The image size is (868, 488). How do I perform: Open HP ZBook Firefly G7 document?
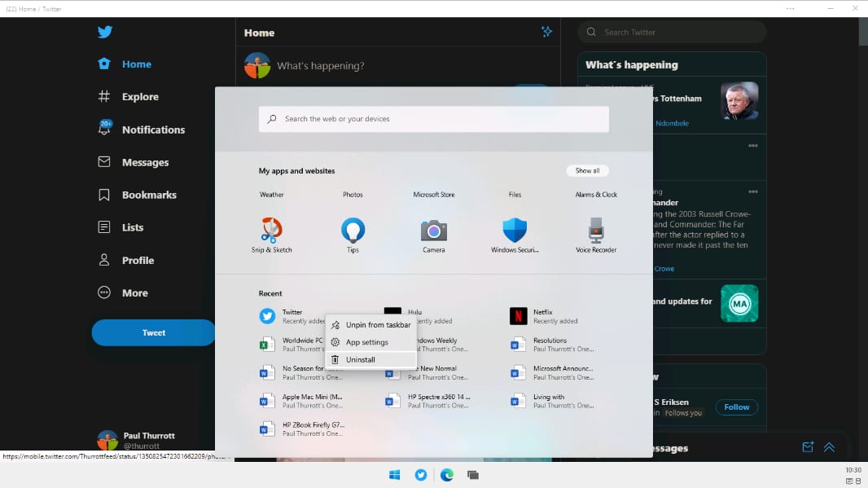pyautogui.click(x=302, y=429)
